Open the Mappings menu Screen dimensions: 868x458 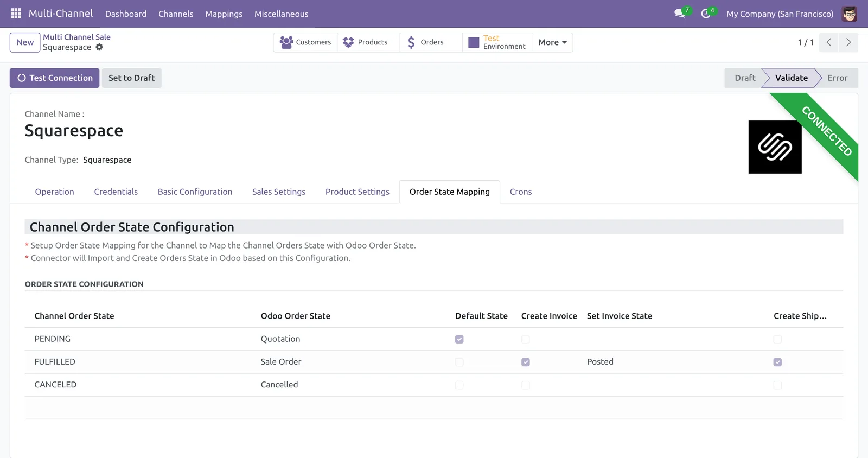[224, 14]
